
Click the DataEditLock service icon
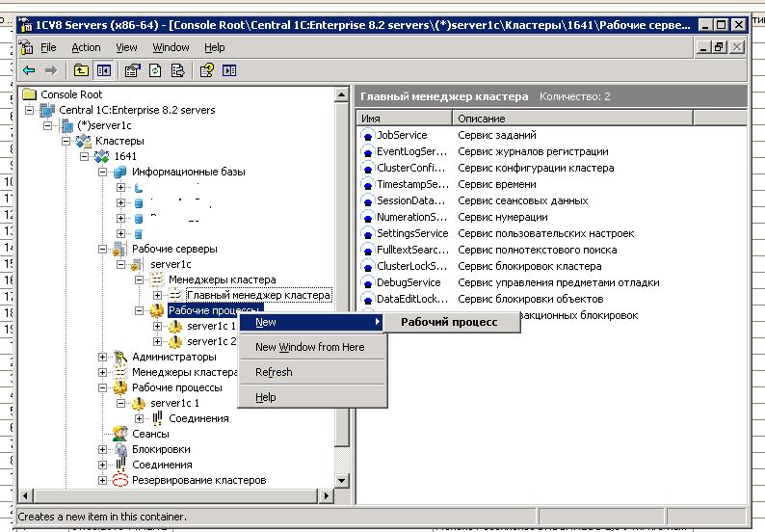[x=367, y=299]
